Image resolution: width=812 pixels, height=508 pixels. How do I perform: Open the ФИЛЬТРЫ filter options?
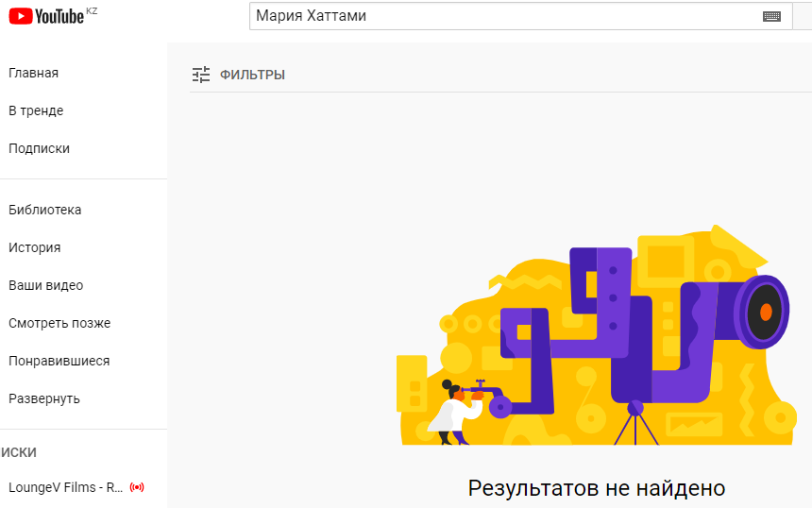pyautogui.click(x=252, y=75)
